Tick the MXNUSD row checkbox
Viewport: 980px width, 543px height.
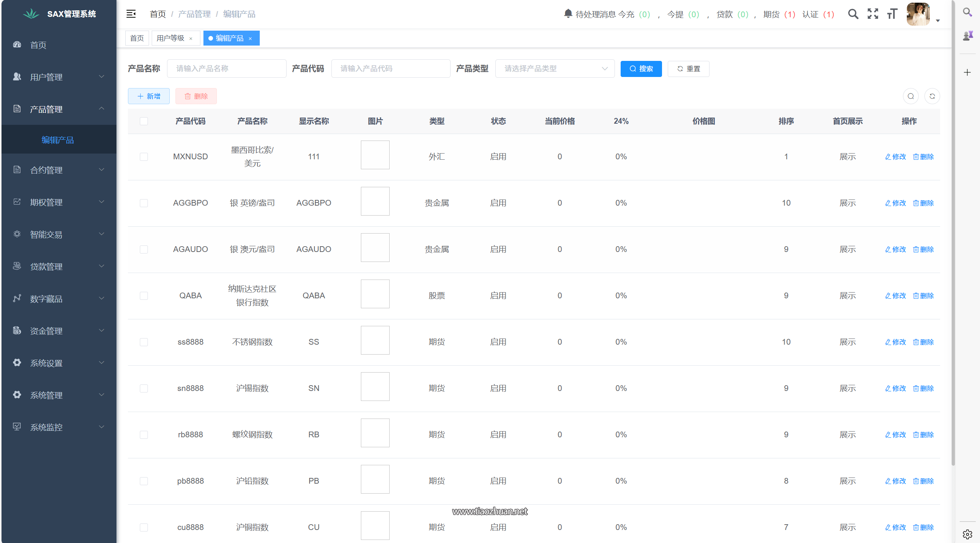[144, 157]
